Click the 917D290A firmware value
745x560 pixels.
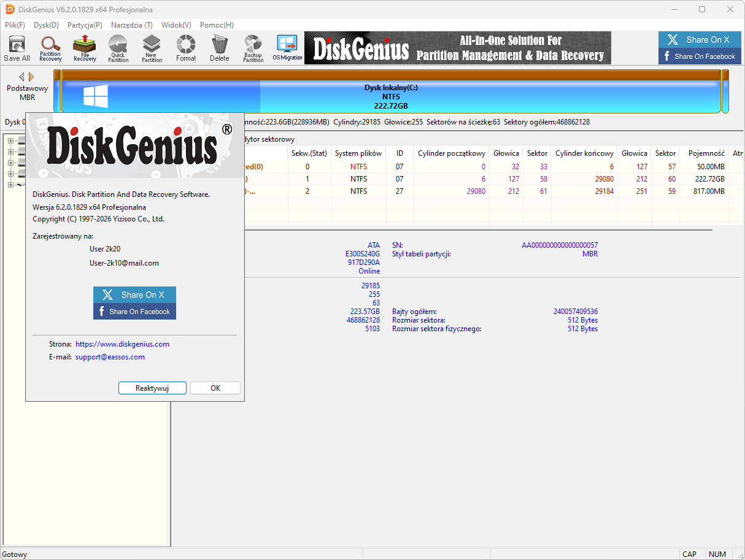point(364,263)
